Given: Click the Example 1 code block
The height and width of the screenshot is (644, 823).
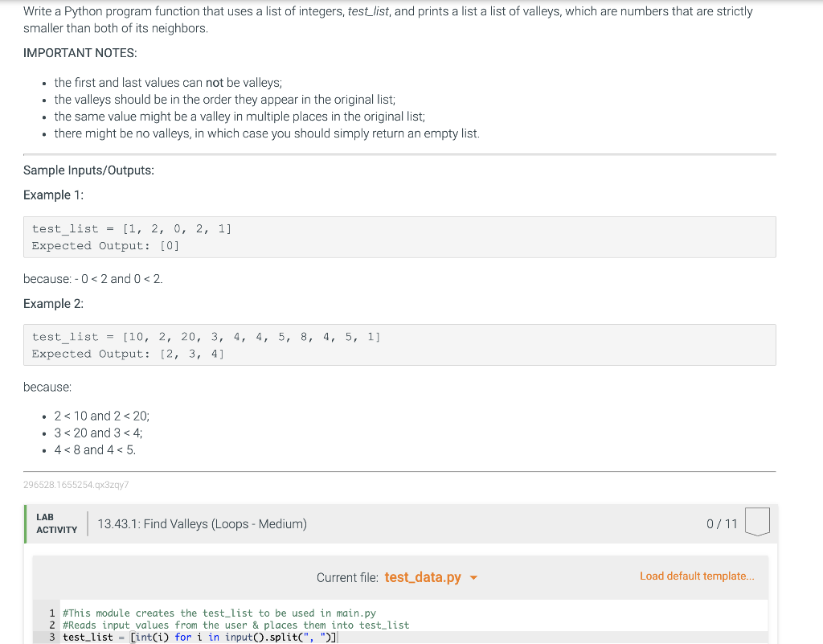Looking at the screenshot, I should point(399,237).
